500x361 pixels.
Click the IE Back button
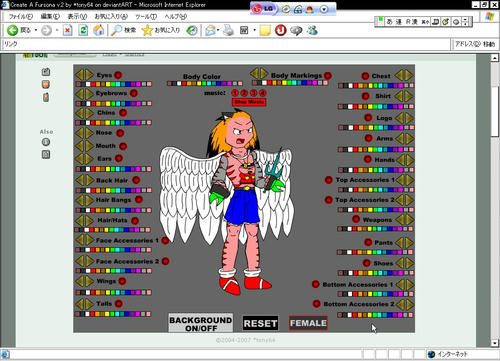[x=19, y=30]
